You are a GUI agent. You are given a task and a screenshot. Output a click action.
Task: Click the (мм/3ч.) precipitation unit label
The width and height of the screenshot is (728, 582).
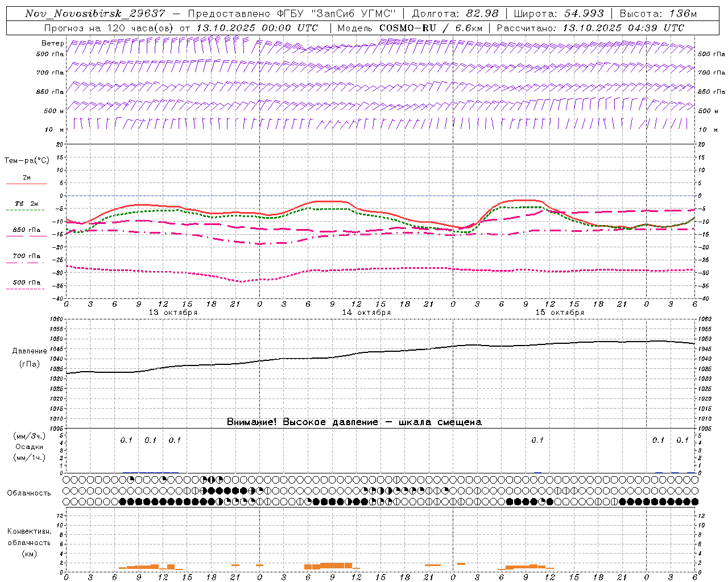(x=30, y=436)
